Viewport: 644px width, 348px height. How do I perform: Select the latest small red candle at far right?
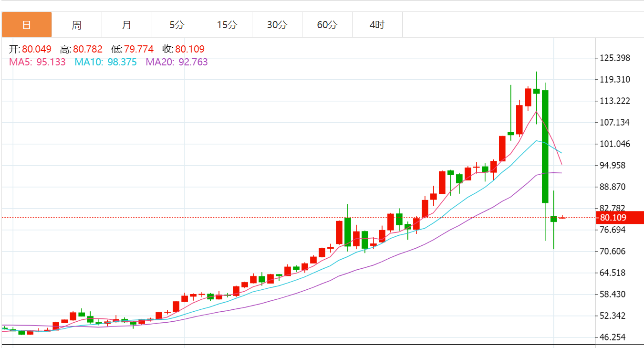[562, 218]
